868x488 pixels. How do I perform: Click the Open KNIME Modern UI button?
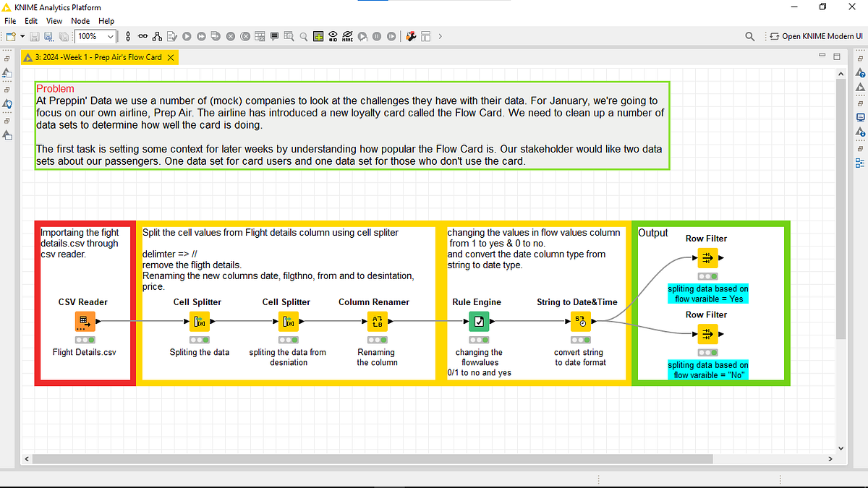(x=811, y=36)
